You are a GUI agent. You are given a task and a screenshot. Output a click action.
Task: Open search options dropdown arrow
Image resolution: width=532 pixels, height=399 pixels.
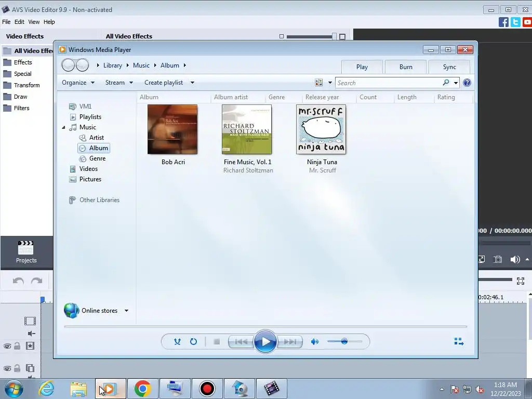pyautogui.click(x=456, y=83)
